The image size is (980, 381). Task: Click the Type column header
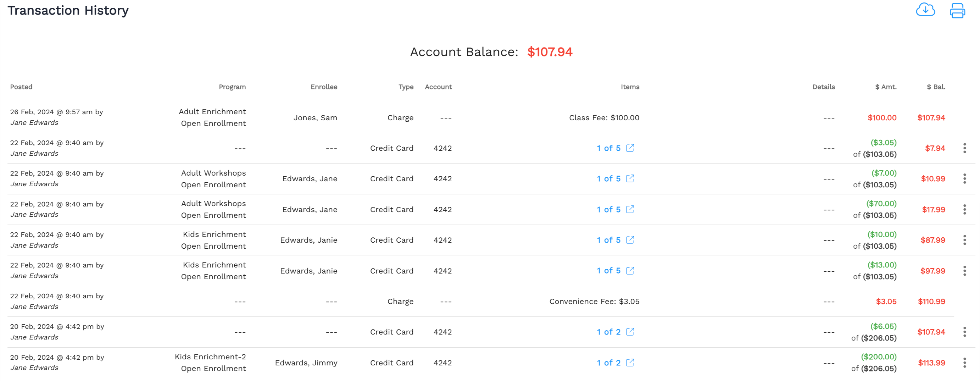(x=406, y=87)
